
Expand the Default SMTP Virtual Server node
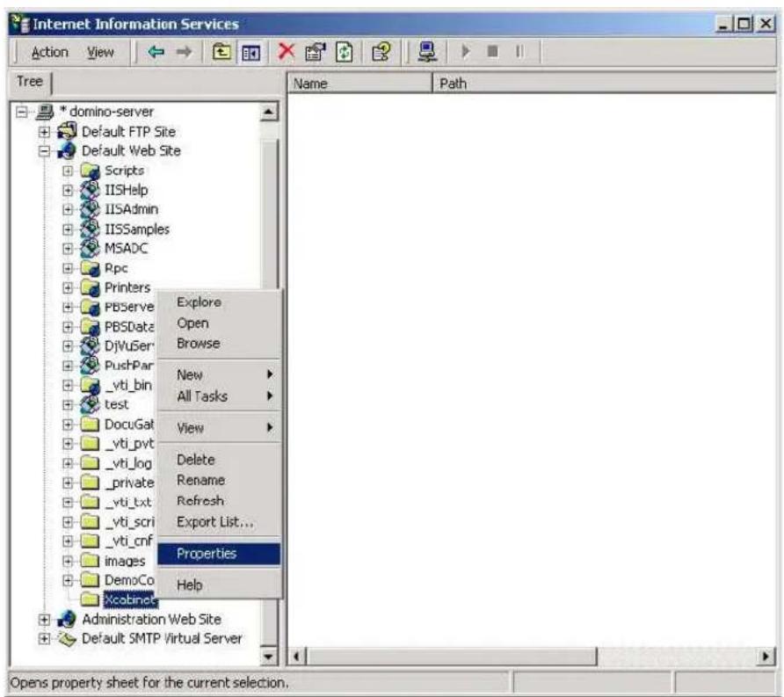(45, 638)
